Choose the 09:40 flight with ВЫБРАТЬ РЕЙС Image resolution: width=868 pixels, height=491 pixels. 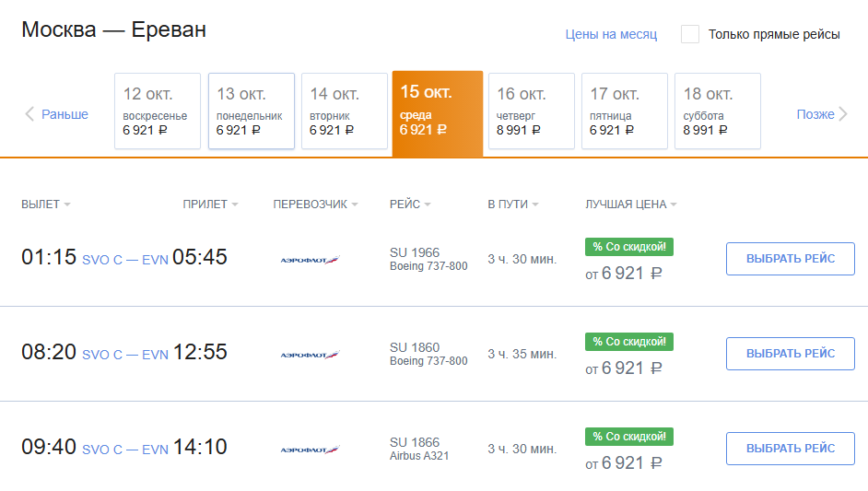tap(791, 449)
